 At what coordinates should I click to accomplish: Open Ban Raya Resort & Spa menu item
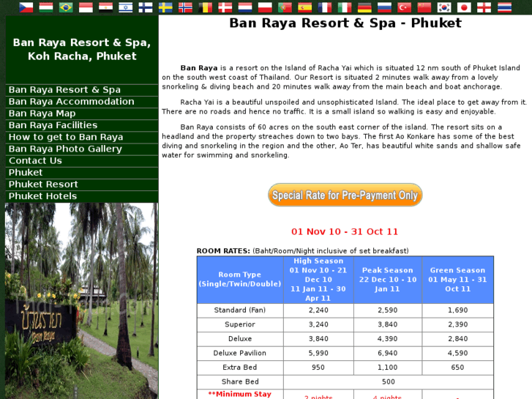tap(82, 89)
